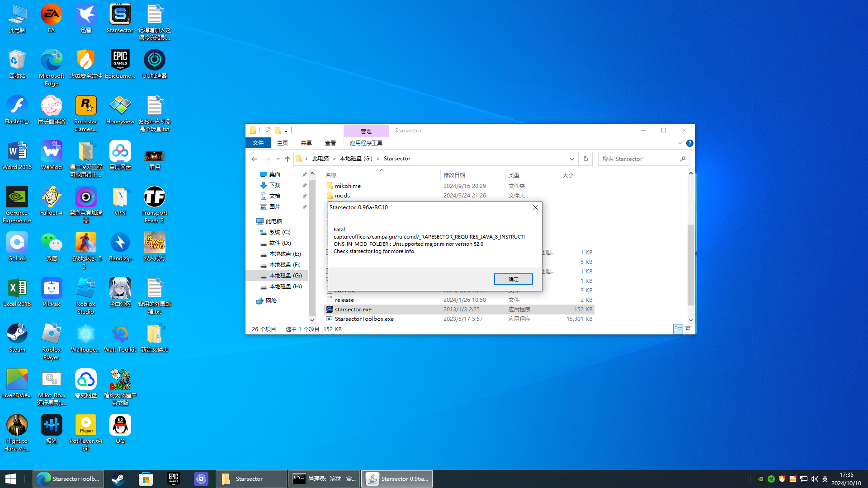Select 本地磁盘 (H:) in tree
The width and height of the screenshot is (868, 488).
pos(284,286)
